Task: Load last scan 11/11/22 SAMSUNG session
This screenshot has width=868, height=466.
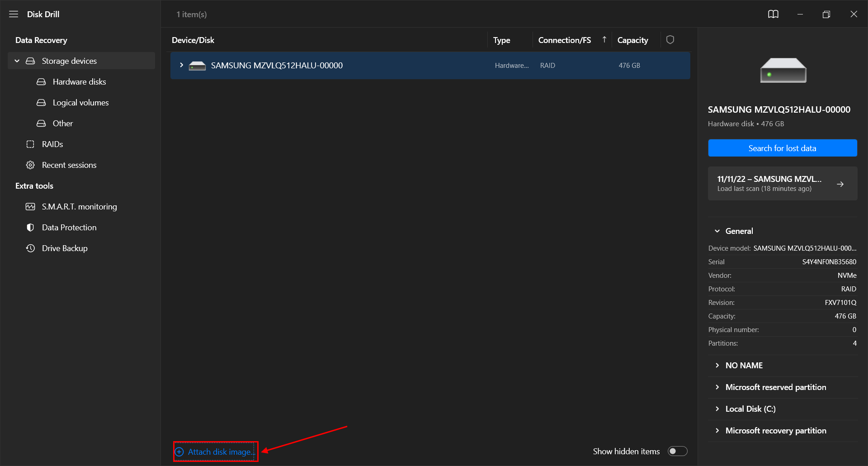Action: (x=783, y=183)
